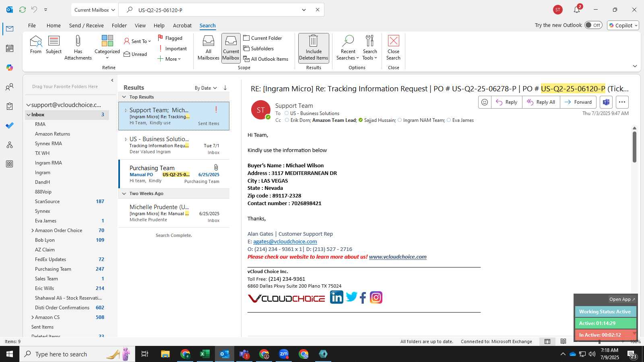The height and width of the screenshot is (362, 644).
Task: Click the Close Search button
Action: tap(393, 47)
